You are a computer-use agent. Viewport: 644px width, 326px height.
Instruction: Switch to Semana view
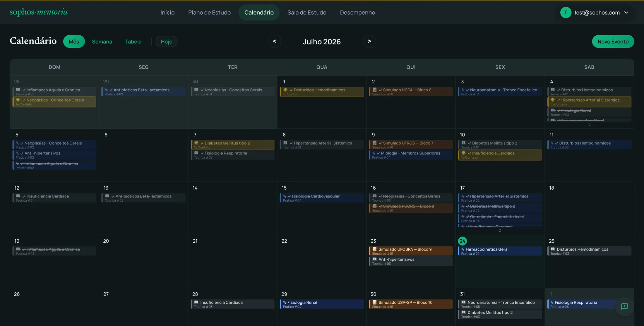(102, 42)
